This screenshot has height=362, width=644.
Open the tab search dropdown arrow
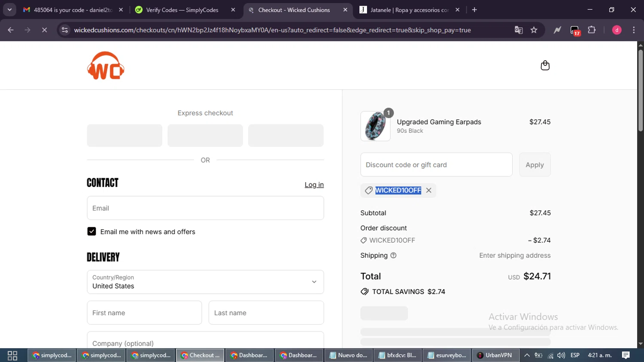[x=9, y=10]
